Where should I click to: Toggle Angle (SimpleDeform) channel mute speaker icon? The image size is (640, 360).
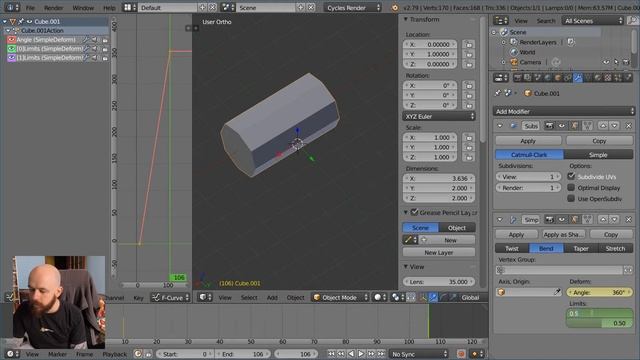click(95, 40)
